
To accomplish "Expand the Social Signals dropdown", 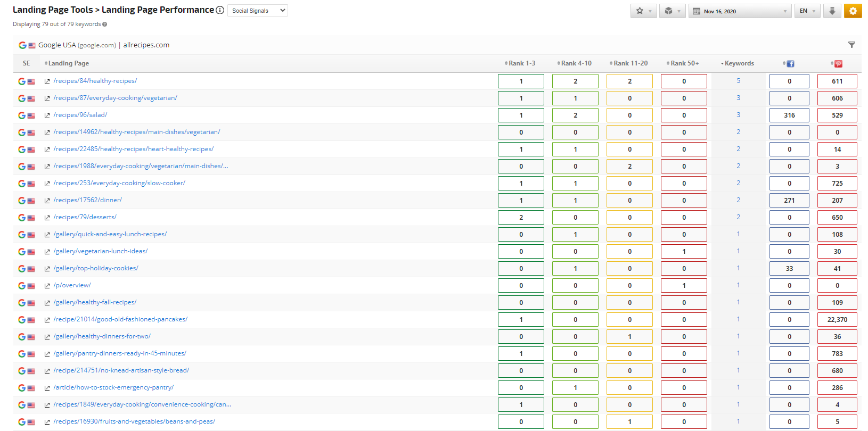I will pyautogui.click(x=258, y=11).
